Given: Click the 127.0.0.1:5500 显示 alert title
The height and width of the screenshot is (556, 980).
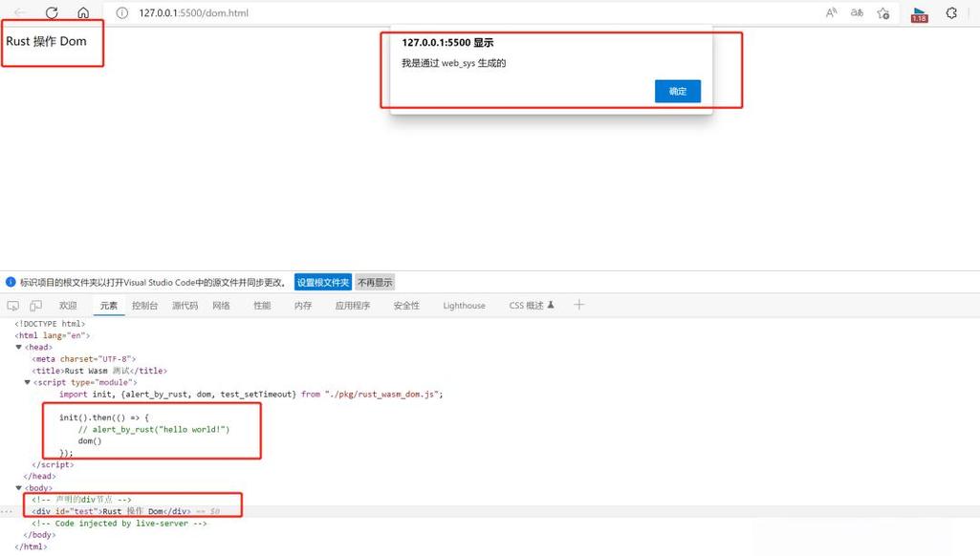Looking at the screenshot, I should tap(447, 42).
